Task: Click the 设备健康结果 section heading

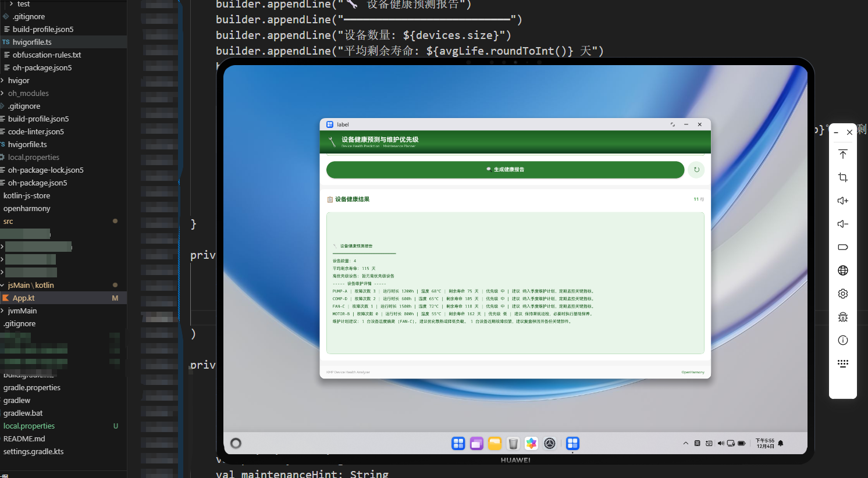Action: 352,199
